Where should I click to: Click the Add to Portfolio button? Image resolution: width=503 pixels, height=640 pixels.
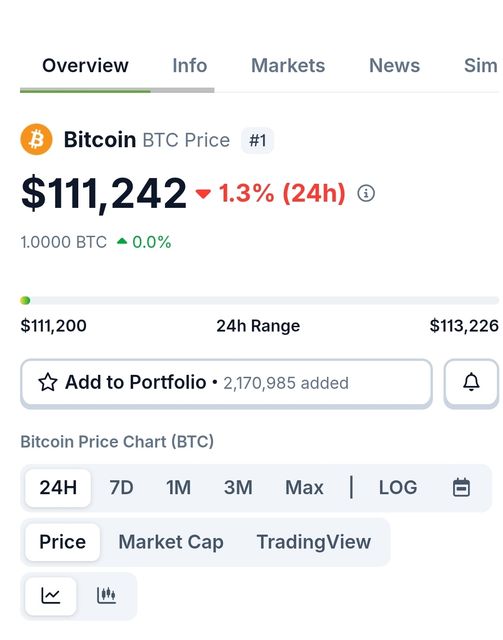pos(227,383)
